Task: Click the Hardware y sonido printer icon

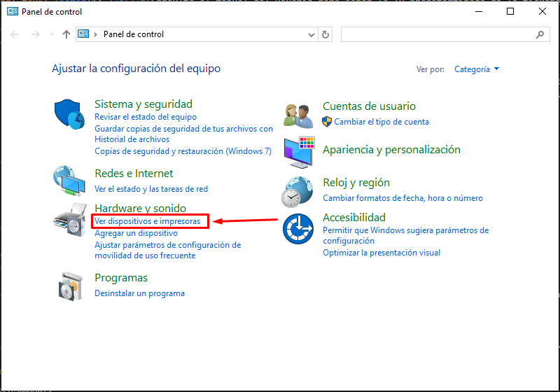Action: point(71,220)
